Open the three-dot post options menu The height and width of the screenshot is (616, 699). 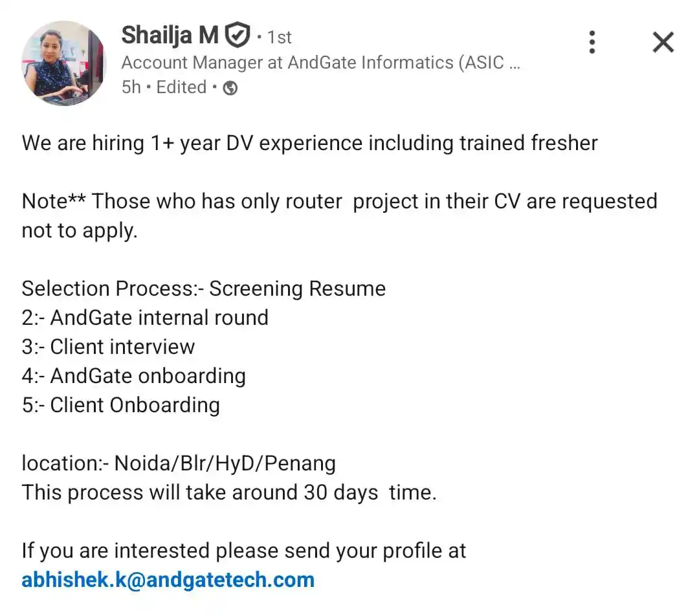tap(592, 42)
